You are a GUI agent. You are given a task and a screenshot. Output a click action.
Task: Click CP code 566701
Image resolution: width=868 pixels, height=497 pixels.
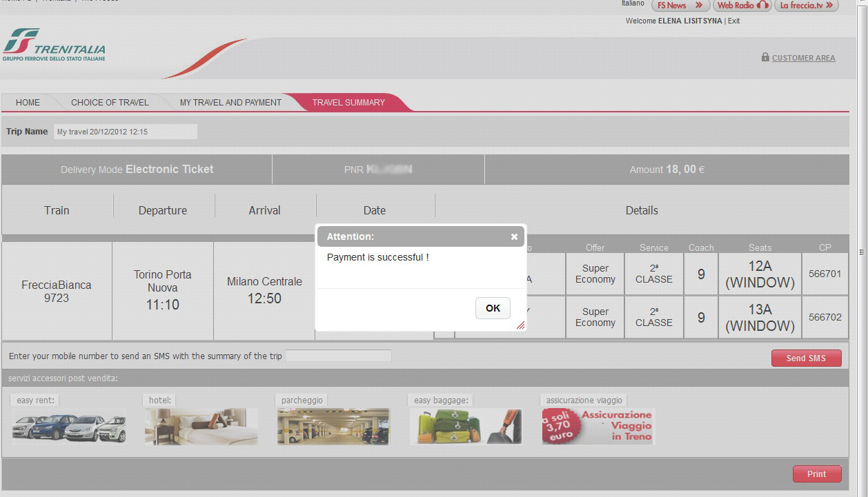[825, 274]
